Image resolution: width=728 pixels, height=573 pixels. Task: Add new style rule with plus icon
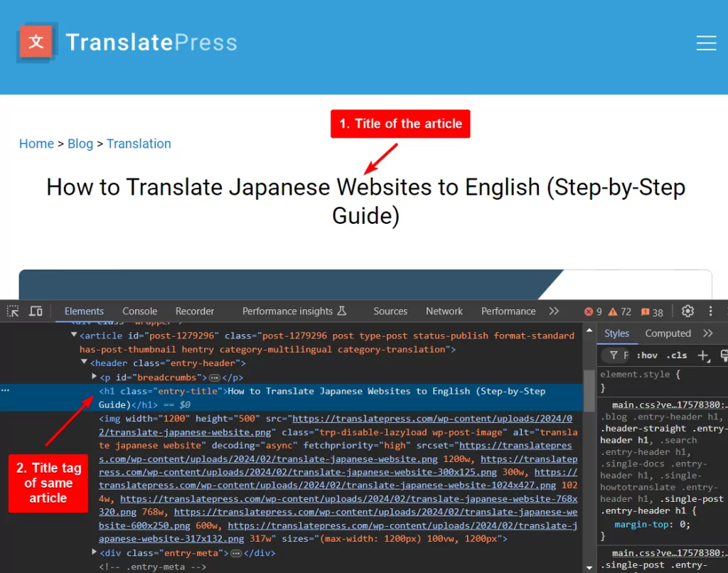703,355
